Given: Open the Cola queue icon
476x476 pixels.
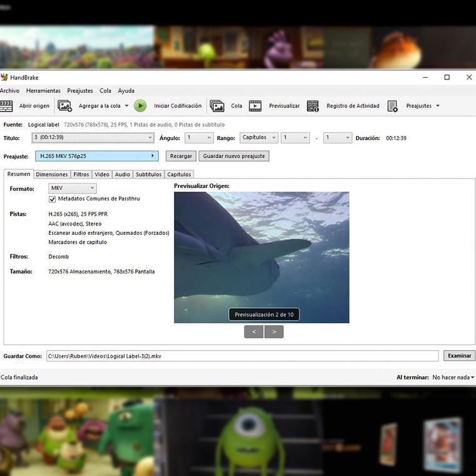Looking at the screenshot, I should (217, 106).
